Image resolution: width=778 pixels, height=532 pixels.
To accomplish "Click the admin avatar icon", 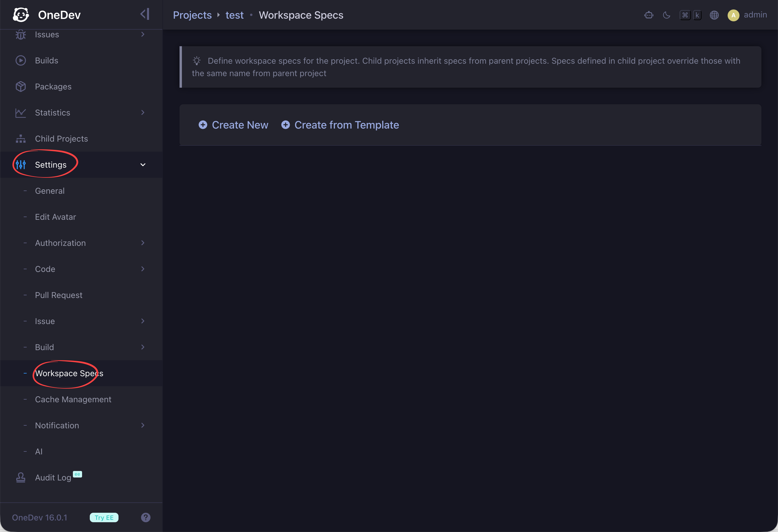I will (x=733, y=15).
